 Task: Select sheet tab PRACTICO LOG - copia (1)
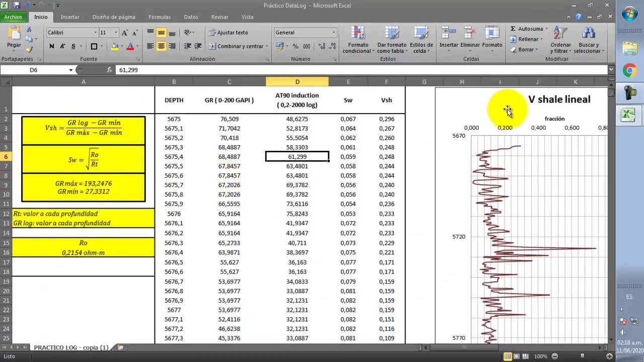click(x=71, y=347)
